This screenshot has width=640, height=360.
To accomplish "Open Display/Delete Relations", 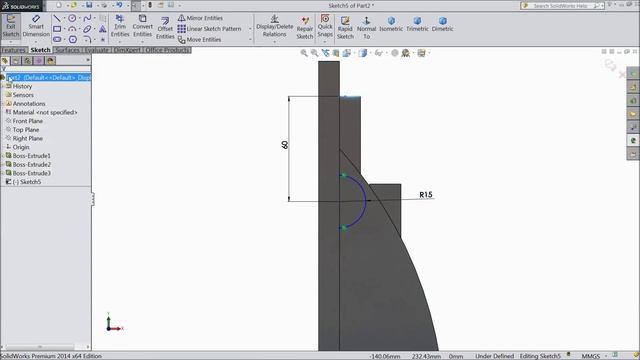I will (274, 26).
